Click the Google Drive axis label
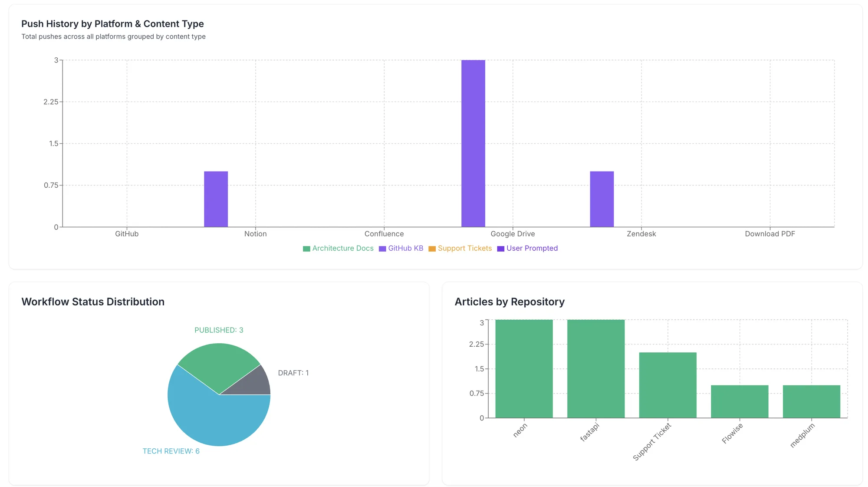 tap(513, 234)
